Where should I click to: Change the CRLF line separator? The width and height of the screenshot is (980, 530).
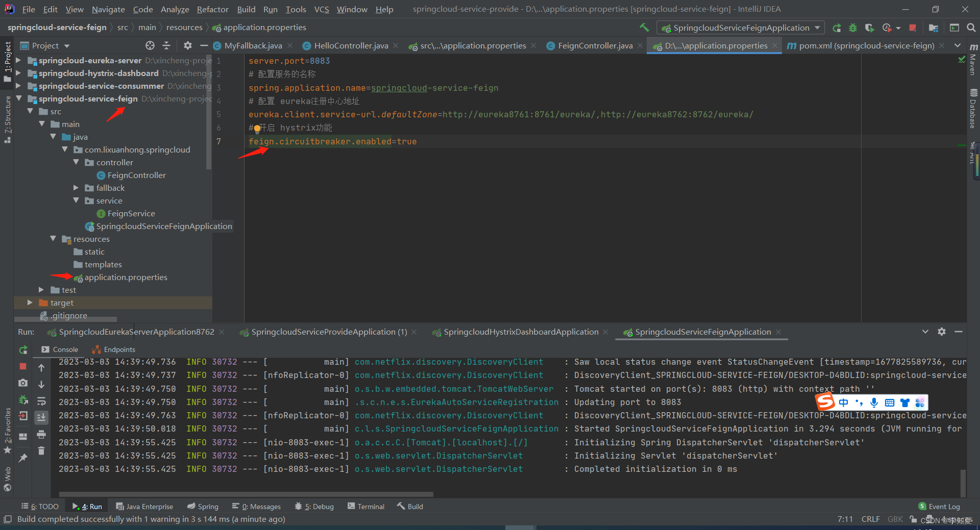tap(870, 519)
